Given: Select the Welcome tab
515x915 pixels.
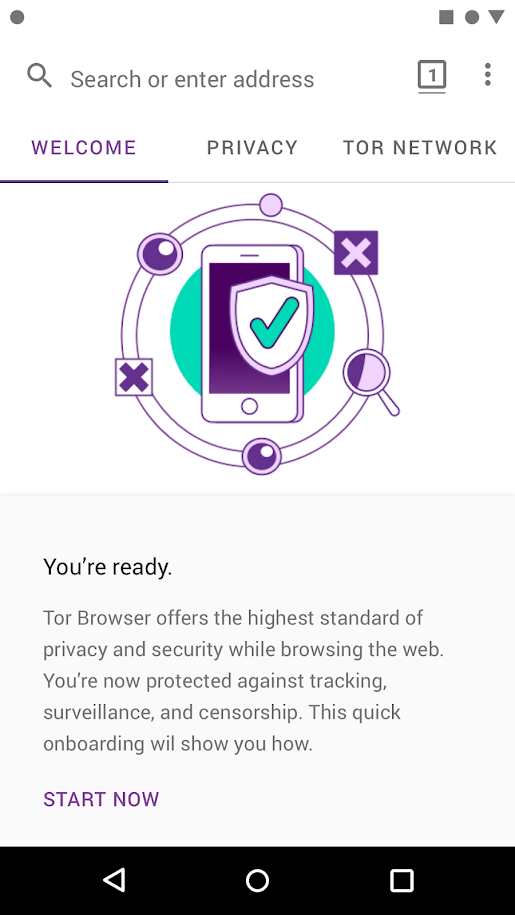Looking at the screenshot, I should [84, 148].
